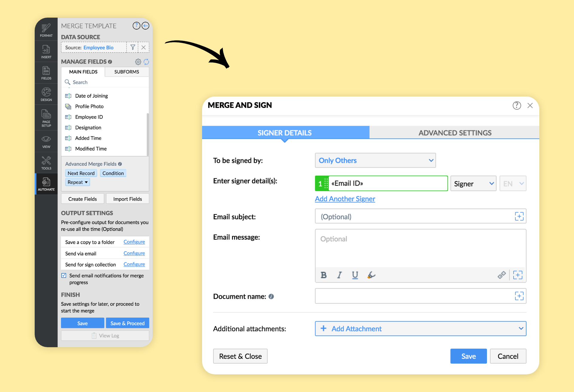The height and width of the screenshot is (392, 574).
Task: Open the Fields sidebar panel
Action: click(x=46, y=73)
